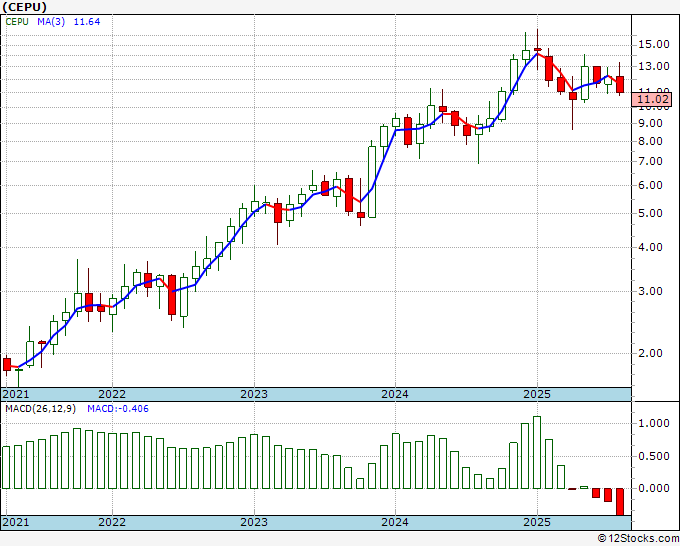Select the CEPU legend label
Screen dimensions: 680x546
coord(17,22)
